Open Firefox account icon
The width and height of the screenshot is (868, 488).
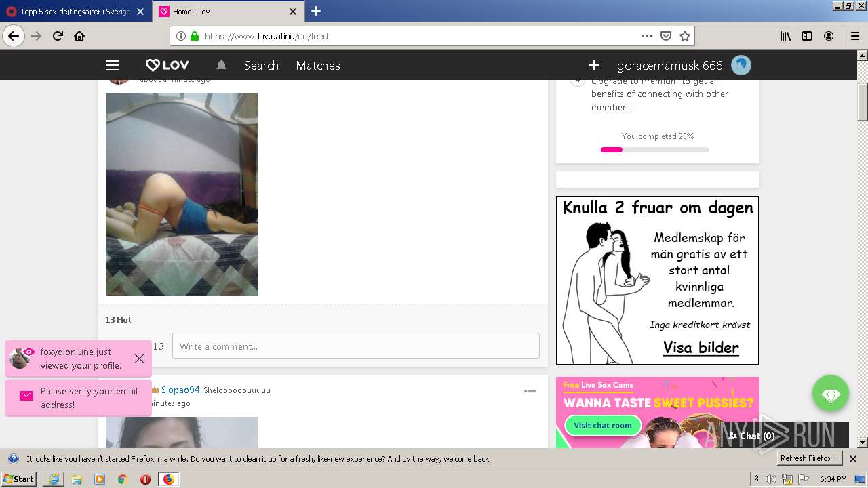click(829, 36)
